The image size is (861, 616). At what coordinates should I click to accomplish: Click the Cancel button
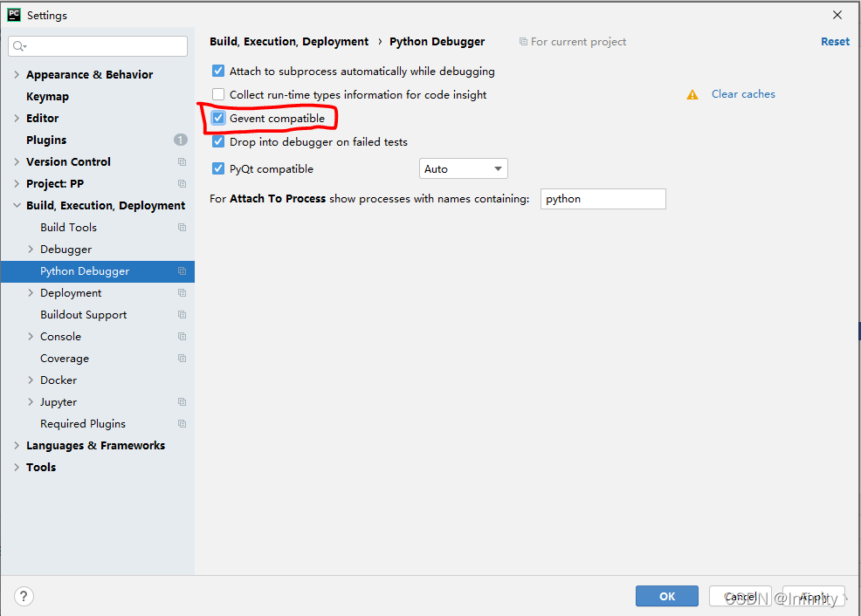pos(740,596)
